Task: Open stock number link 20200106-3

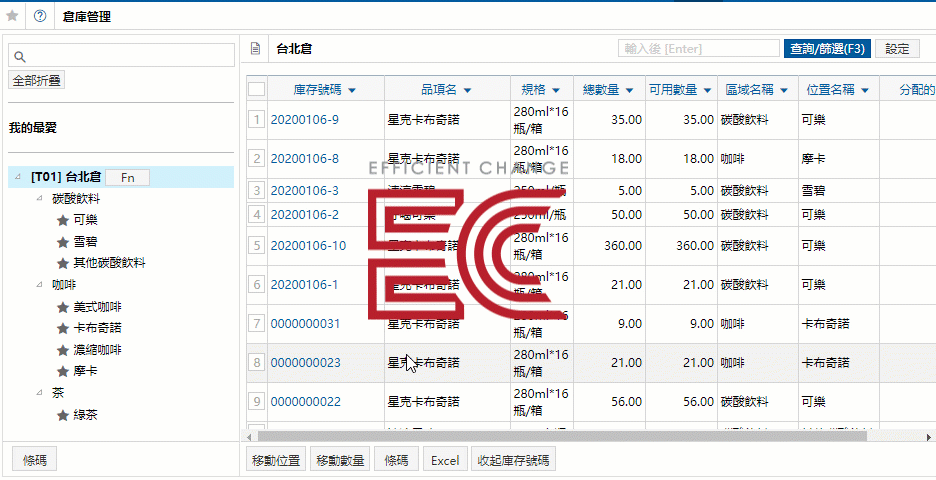Action: pos(304,191)
